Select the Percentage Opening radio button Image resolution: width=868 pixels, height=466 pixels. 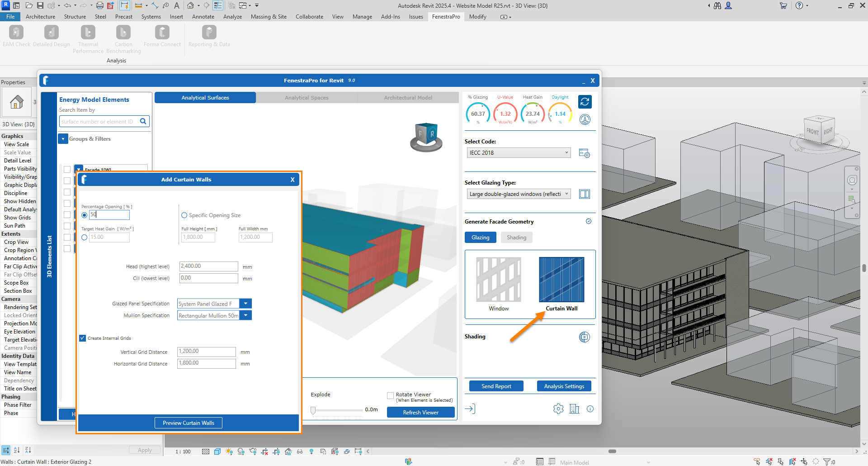(x=85, y=215)
